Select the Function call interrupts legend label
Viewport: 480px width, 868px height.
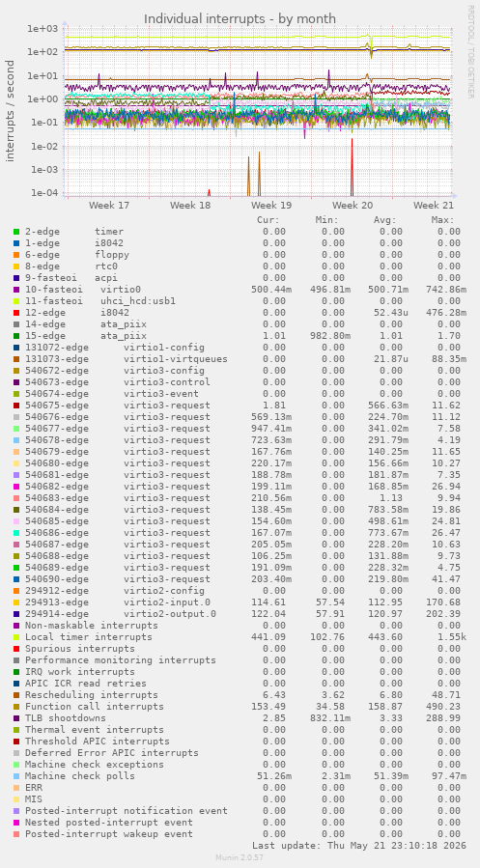pos(95,707)
